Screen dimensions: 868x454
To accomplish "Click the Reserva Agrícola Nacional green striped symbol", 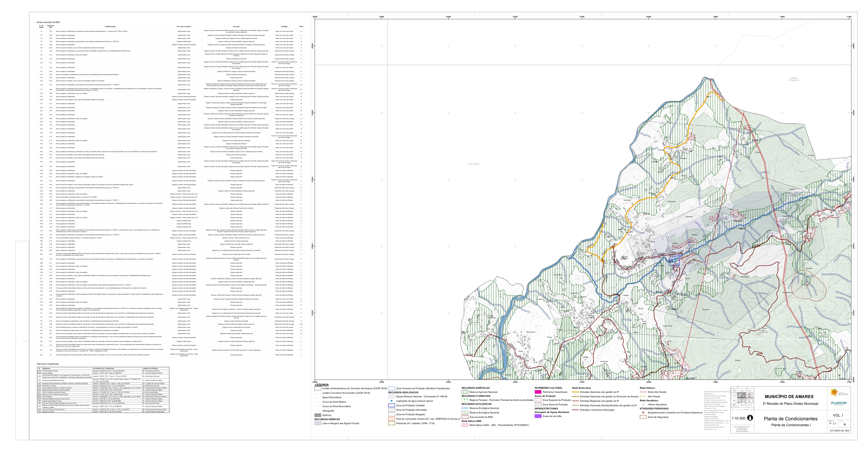I will point(465,392).
